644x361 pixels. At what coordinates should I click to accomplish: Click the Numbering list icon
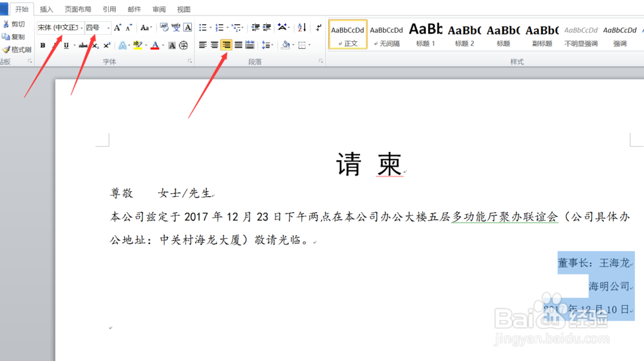[220, 28]
